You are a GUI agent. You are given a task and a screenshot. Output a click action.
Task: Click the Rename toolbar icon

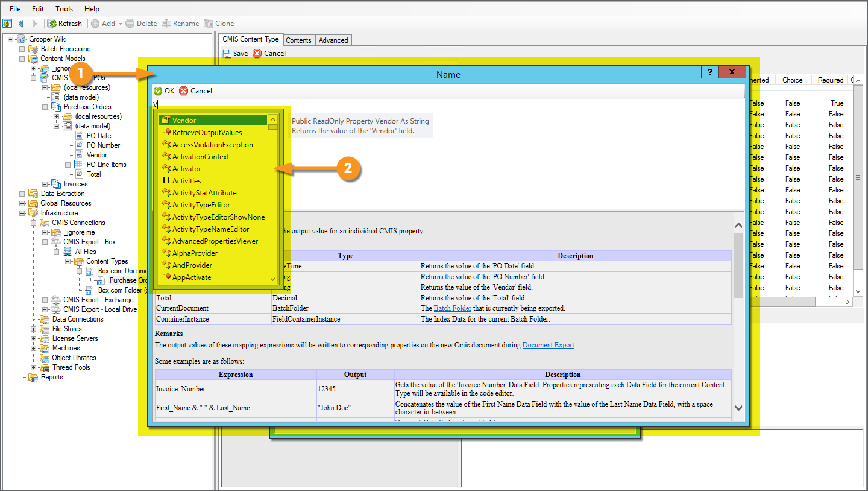[166, 24]
